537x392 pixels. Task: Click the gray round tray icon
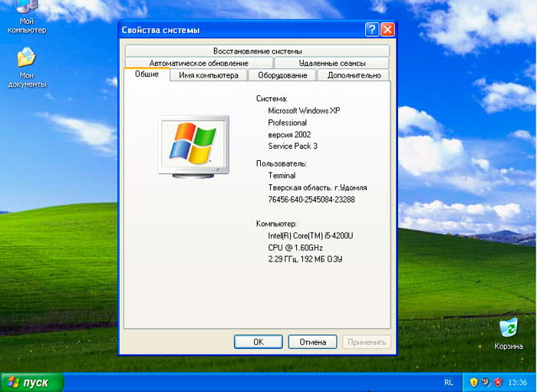point(486,381)
